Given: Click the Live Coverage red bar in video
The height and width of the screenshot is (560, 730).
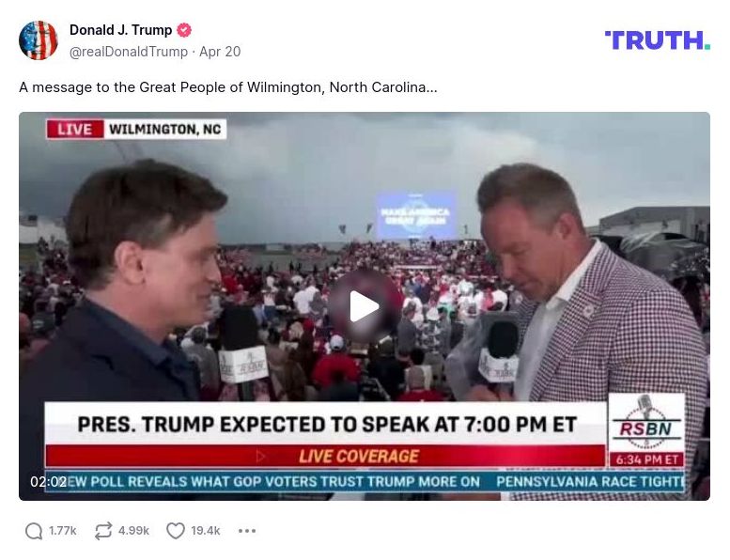Looking at the screenshot, I should point(325,457).
